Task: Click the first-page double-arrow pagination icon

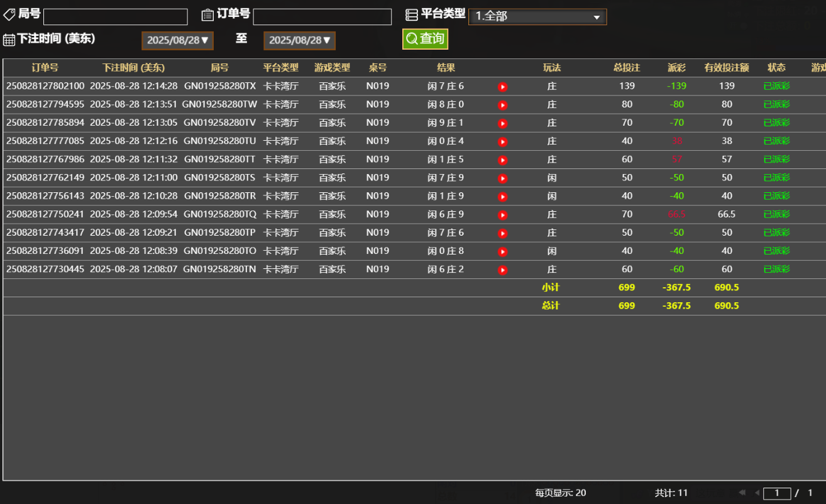Action: pyautogui.click(x=742, y=493)
